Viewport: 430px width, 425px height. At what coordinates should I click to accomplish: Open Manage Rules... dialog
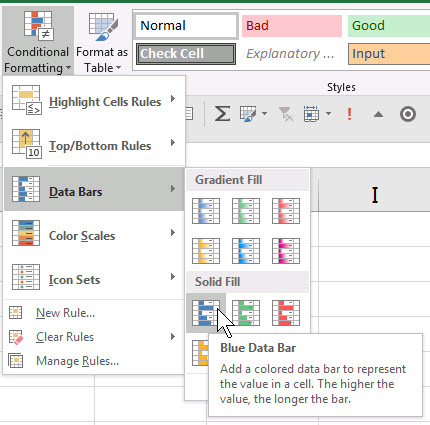point(94,361)
